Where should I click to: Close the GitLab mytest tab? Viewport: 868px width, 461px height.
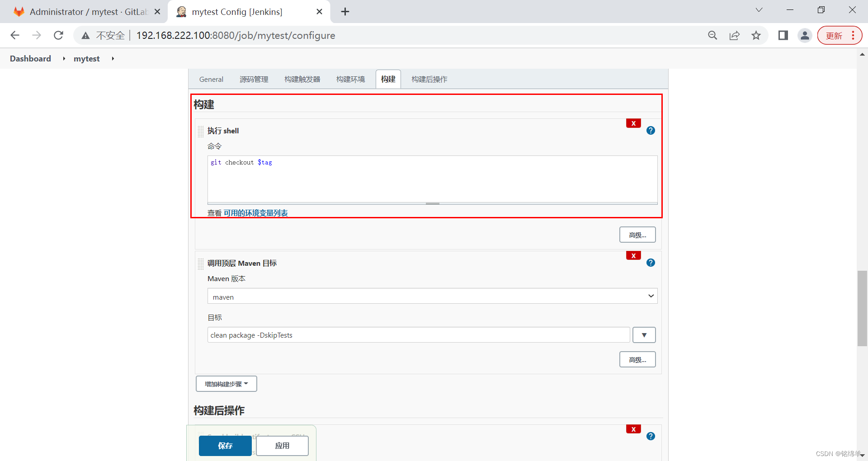(157, 12)
